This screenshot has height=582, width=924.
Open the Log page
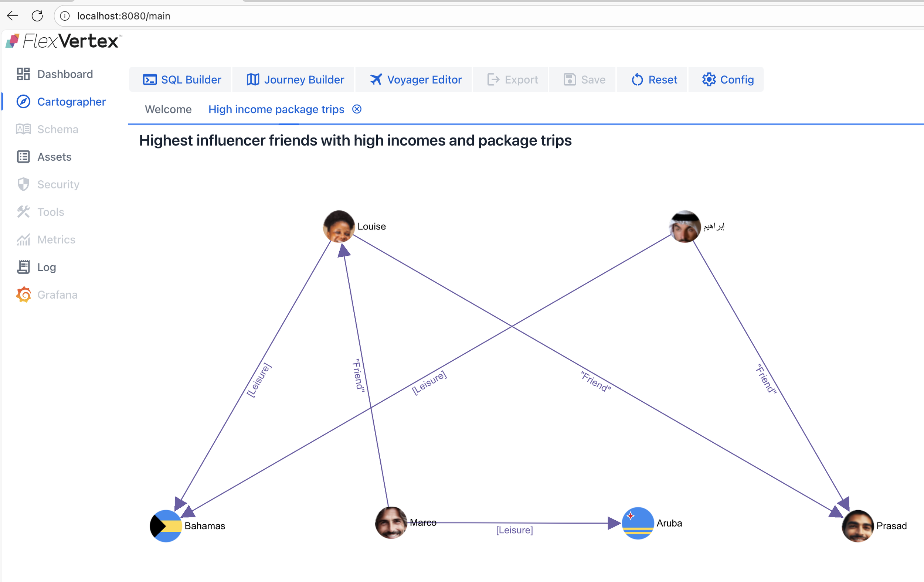pos(47,267)
